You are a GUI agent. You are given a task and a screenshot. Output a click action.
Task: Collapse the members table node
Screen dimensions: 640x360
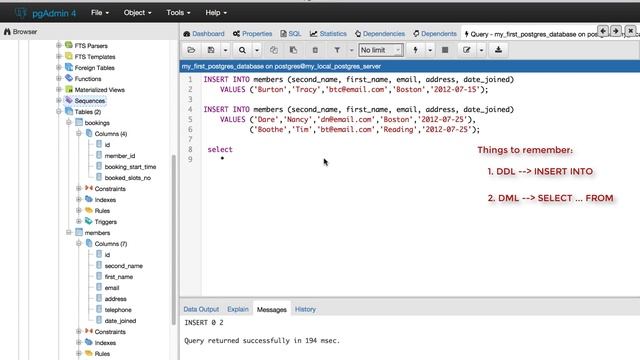click(69, 233)
